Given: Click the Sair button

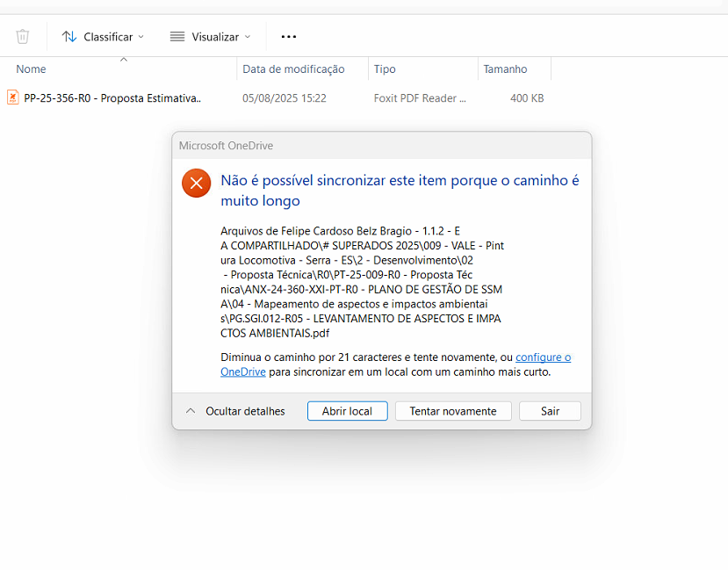Looking at the screenshot, I should click(x=551, y=411).
